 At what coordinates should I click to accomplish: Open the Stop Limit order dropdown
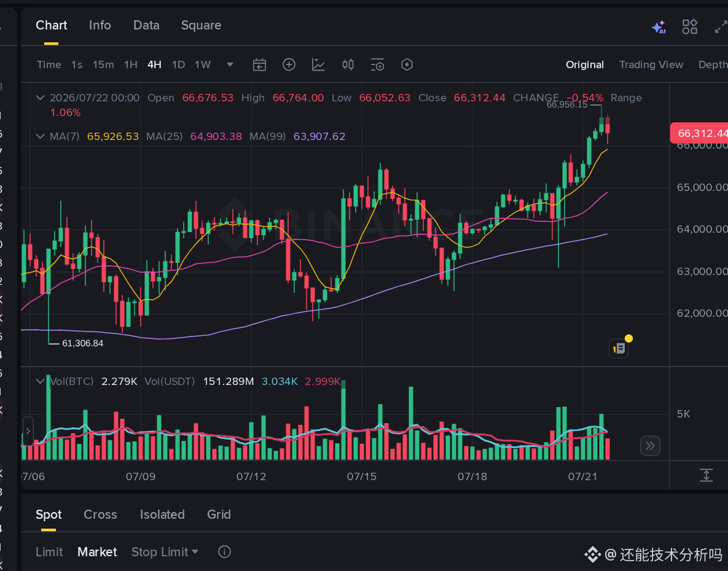click(165, 552)
